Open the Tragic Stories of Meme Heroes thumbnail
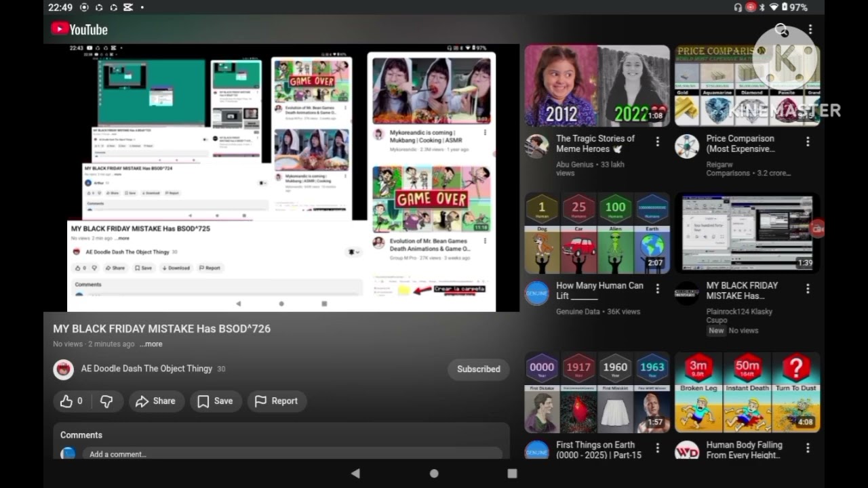The height and width of the screenshot is (488, 868). pos(597,85)
